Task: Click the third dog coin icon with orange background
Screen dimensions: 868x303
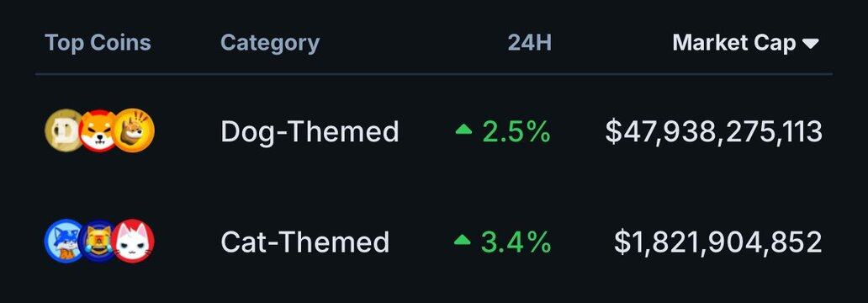Action: pyautogui.click(x=134, y=130)
